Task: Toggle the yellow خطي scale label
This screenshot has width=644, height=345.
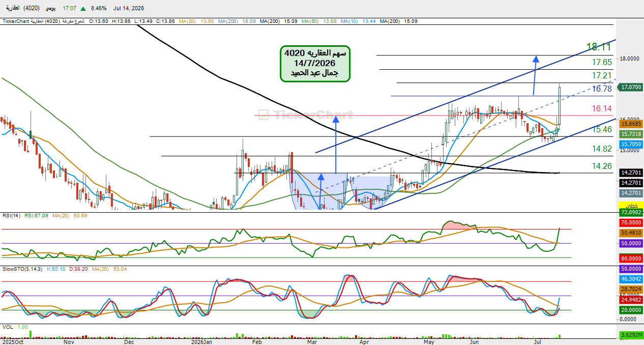Action: tap(631, 204)
